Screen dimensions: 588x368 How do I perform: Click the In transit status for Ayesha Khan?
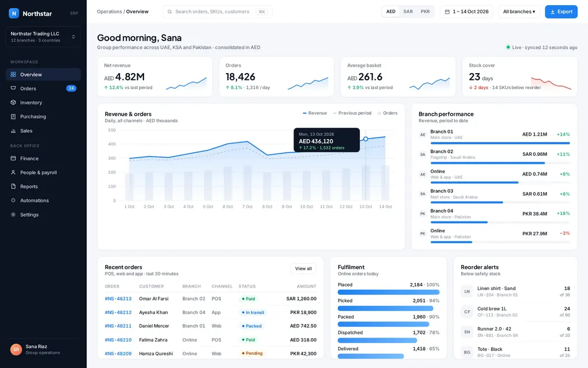pos(253,312)
